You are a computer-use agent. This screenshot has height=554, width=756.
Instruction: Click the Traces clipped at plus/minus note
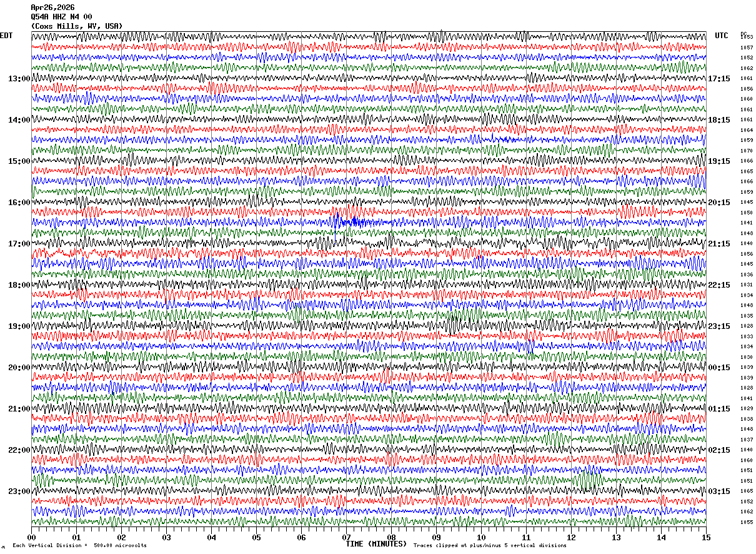point(490,545)
